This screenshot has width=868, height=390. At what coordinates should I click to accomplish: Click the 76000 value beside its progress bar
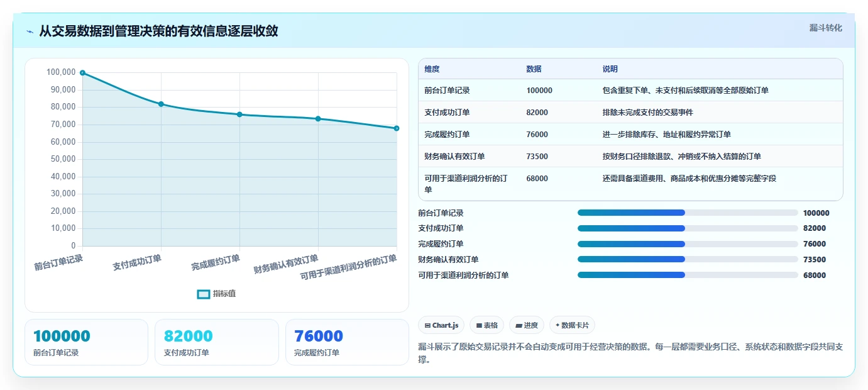point(815,244)
